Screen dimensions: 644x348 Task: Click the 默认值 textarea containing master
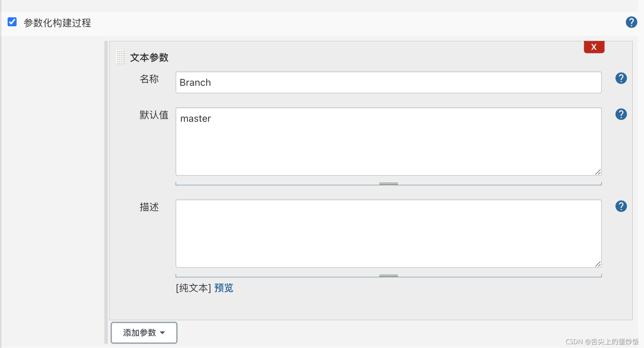pyautogui.click(x=388, y=141)
